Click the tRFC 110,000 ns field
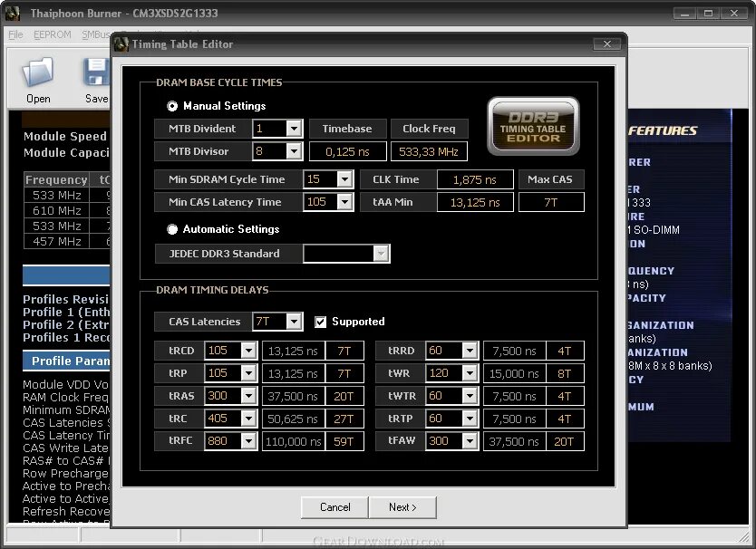The height and width of the screenshot is (549, 756). pyautogui.click(x=293, y=441)
